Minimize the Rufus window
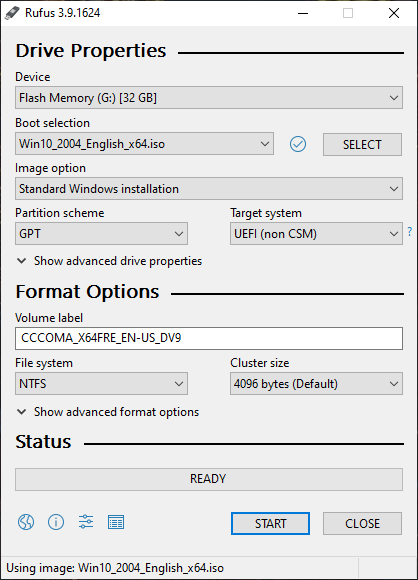 [x=303, y=13]
